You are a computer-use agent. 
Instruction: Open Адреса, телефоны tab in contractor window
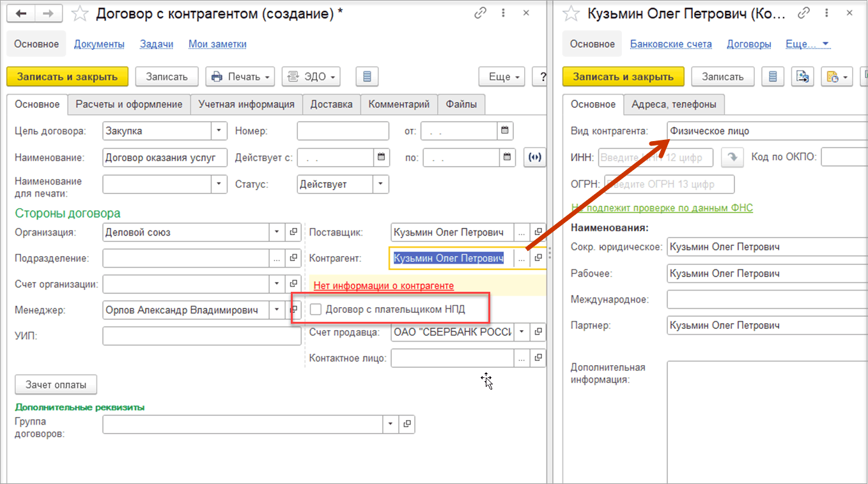[674, 104]
